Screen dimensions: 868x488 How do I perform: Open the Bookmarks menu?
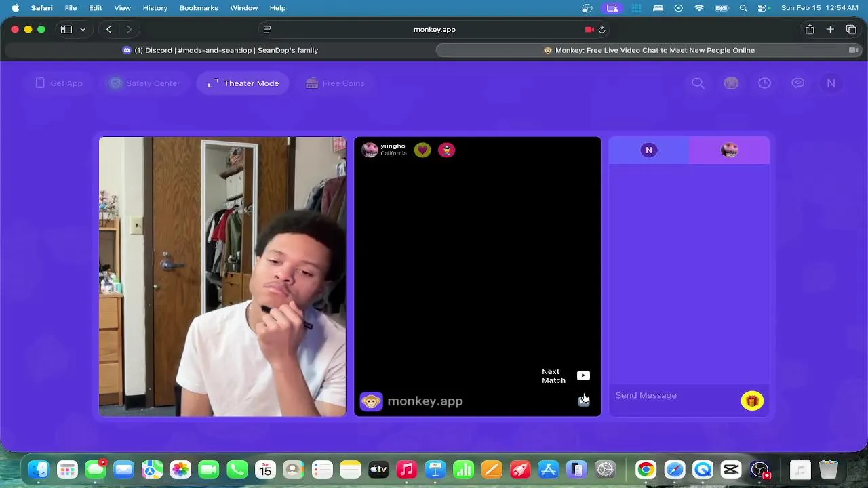pyautogui.click(x=199, y=8)
